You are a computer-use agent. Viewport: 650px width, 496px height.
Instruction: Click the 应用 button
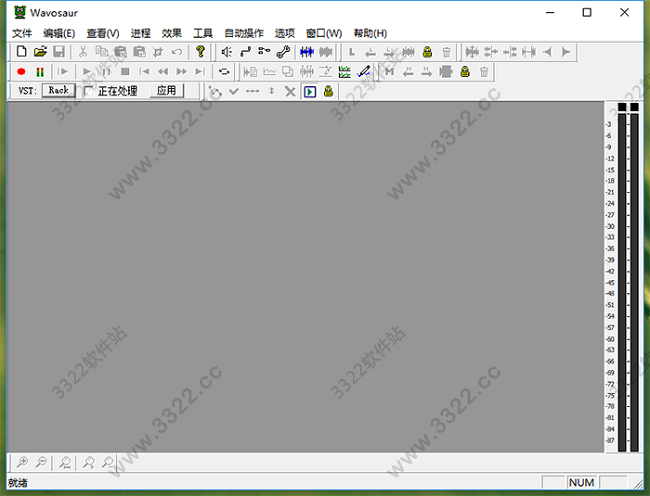point(166,90)
